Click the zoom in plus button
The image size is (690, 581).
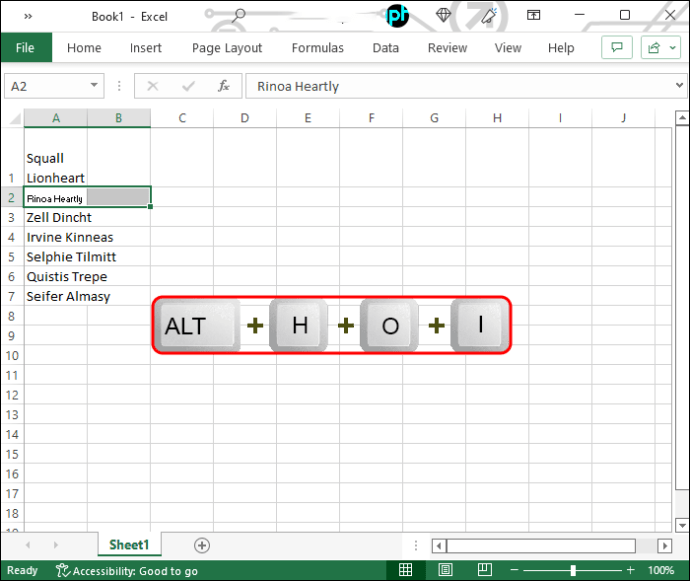coord(630,570)
